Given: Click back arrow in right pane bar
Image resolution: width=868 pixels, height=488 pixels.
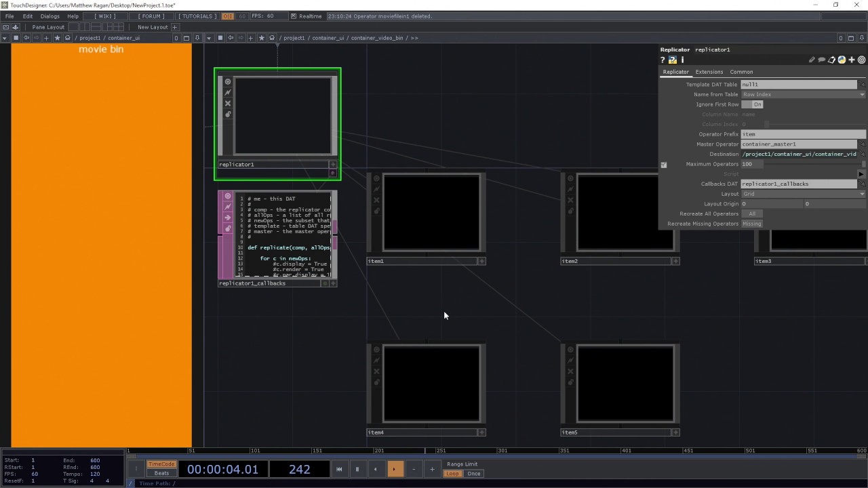Looking at the screenshot, I should 231,38.
